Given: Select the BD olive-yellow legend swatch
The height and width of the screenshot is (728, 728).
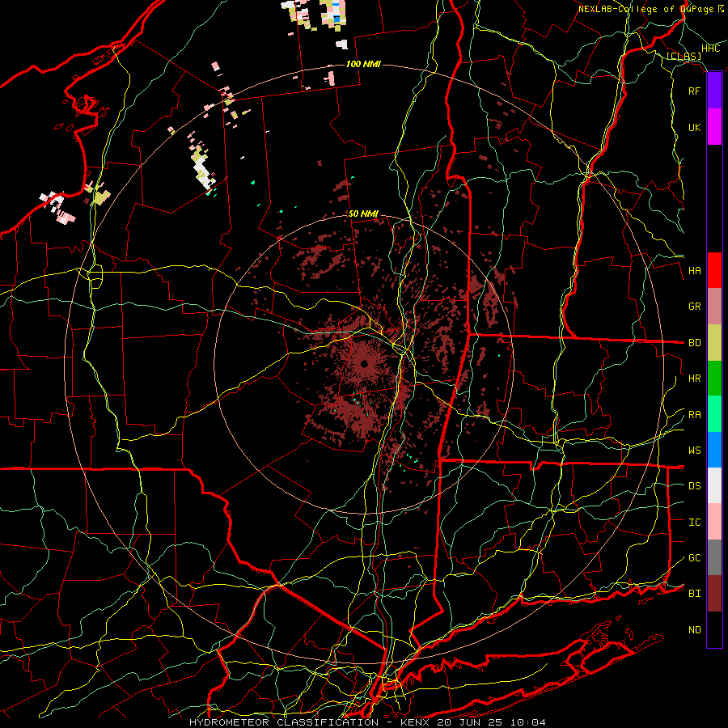Looking at the screenshot, I should 714,343.
